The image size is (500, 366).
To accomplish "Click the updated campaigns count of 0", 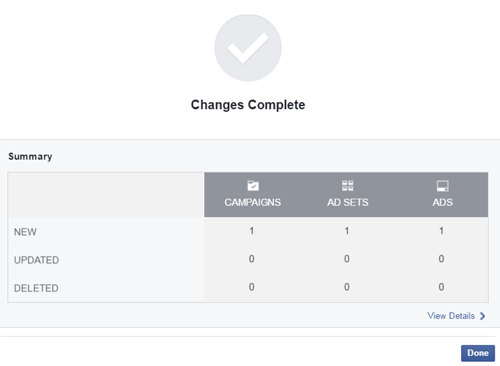I will click(251, 259).
